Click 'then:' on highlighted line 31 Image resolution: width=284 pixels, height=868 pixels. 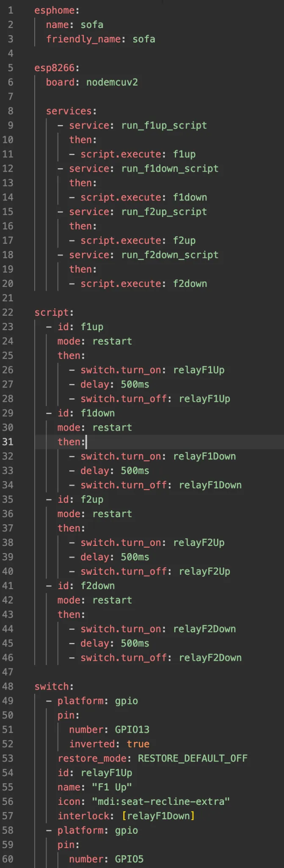tap(72, 442)
